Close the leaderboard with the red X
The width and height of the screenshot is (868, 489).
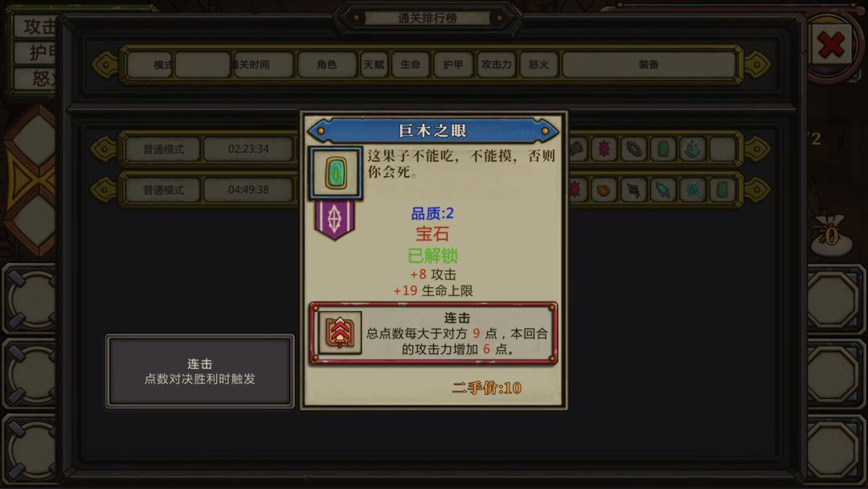(x=831, y=45)
